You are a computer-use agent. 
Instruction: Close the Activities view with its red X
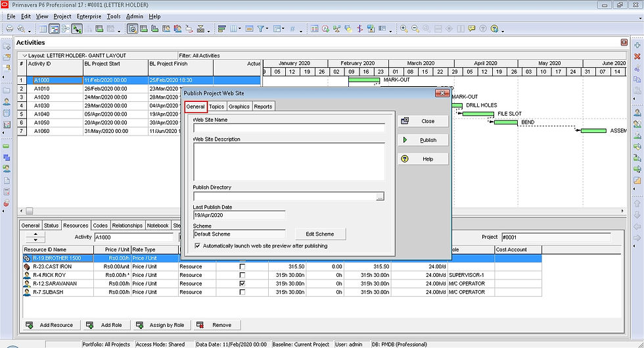click(x=624, y=42)
